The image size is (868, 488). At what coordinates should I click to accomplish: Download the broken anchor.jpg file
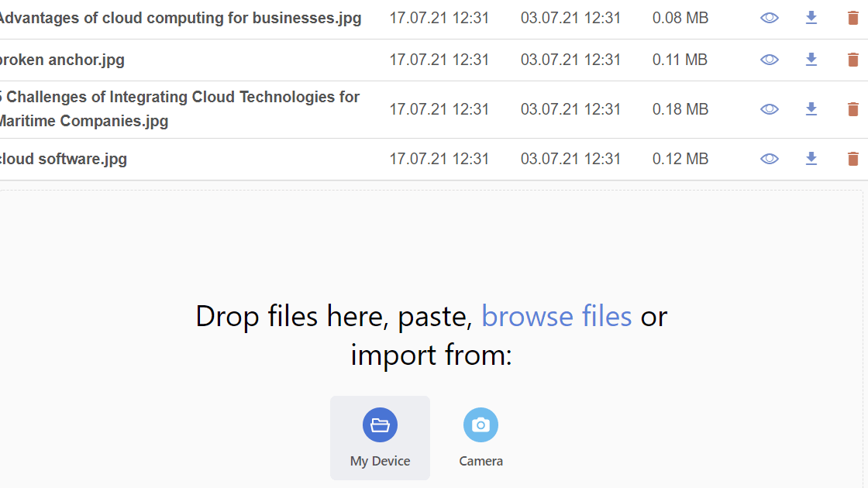(811, 60)
